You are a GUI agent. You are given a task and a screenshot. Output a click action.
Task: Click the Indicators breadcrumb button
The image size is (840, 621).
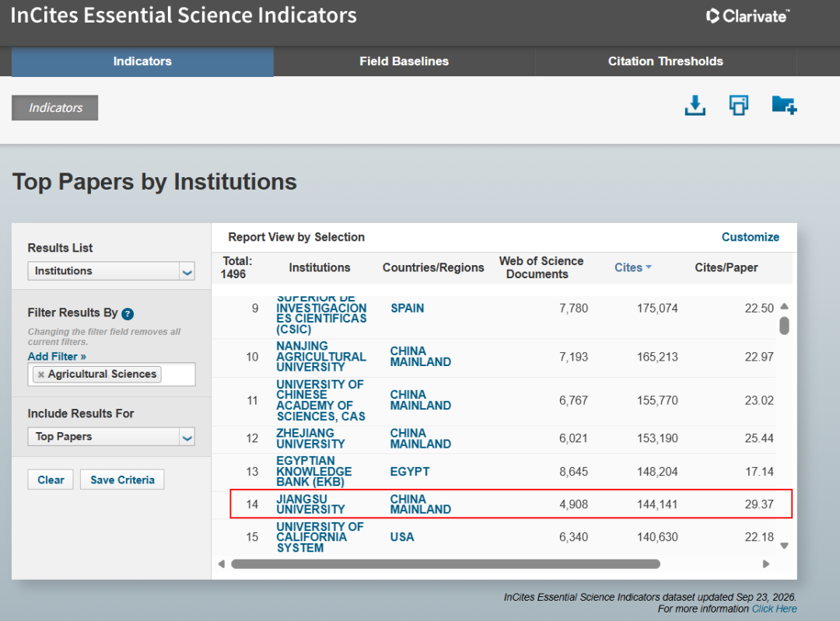tap(55, 107)
